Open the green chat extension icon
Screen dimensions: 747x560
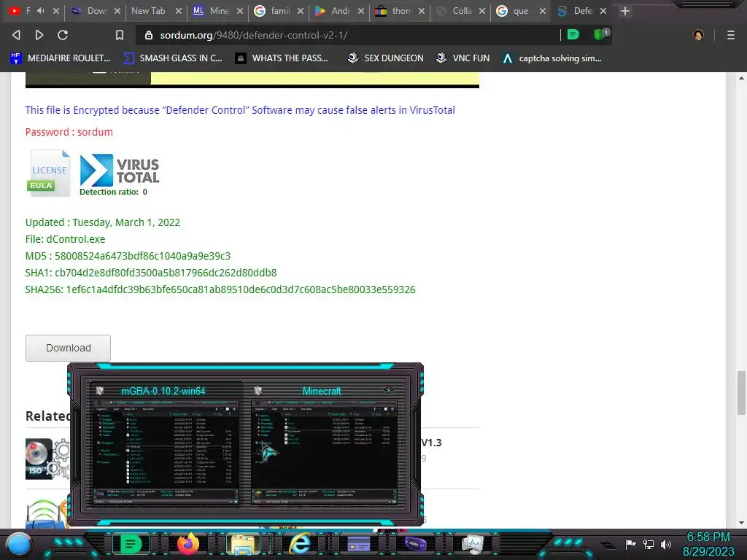573,34
